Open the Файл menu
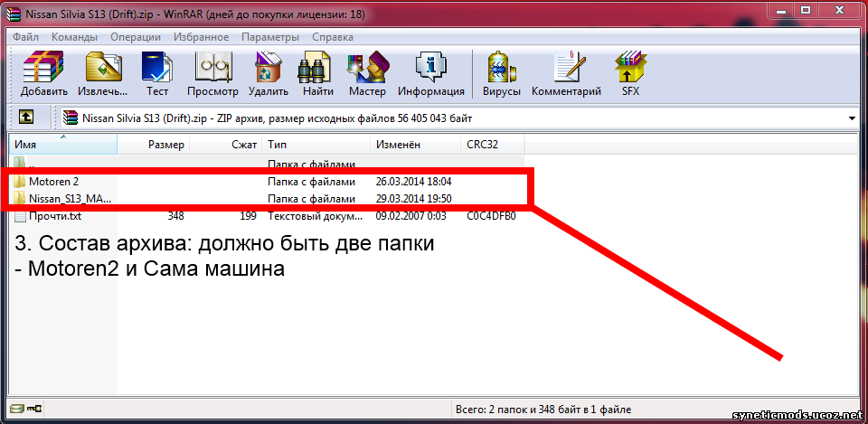The width and height of the screenshot is (868, 424). [25, 38]
